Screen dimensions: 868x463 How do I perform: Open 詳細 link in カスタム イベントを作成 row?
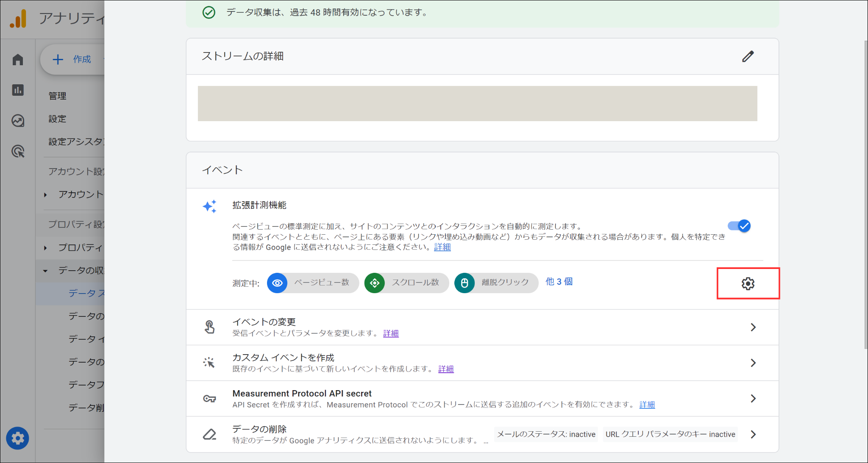(446, 369)
